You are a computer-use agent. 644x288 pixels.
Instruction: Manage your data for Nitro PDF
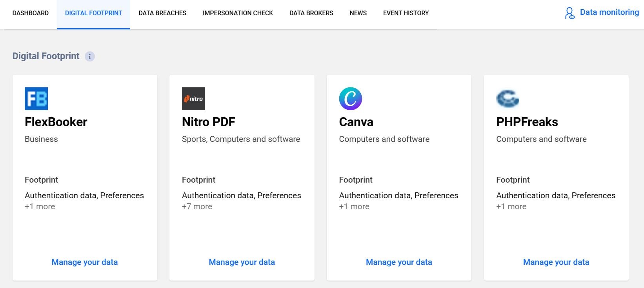pos(242,262)
